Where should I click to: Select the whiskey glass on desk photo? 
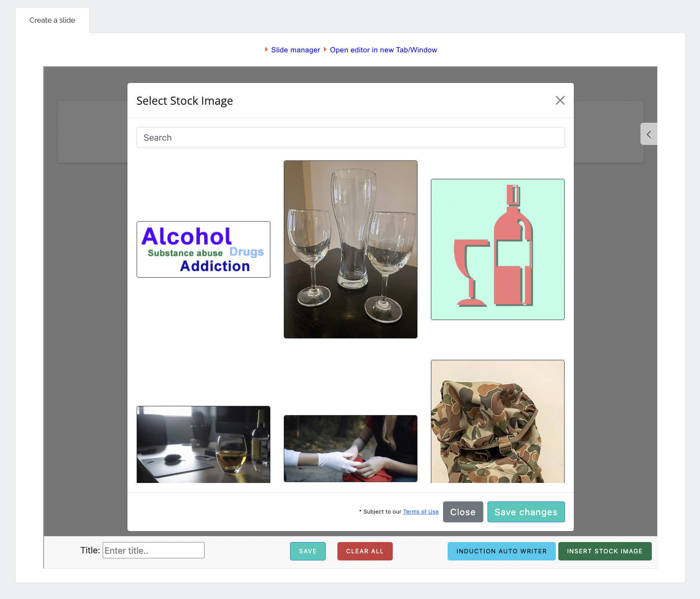click(x=203, y=444)
